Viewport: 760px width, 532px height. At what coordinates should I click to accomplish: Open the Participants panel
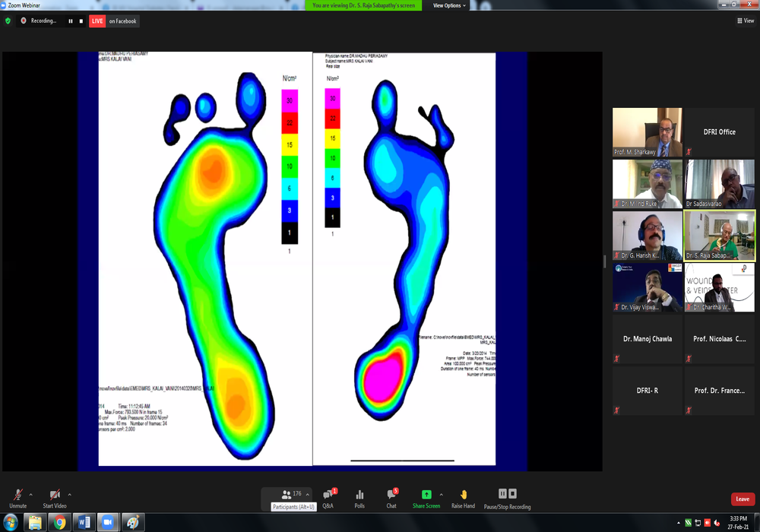click(287, 495)
